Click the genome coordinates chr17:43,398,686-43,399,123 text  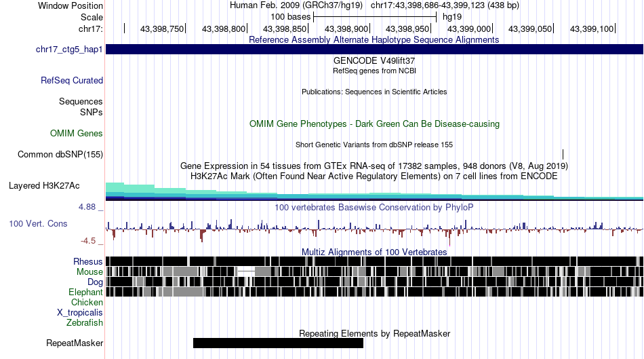pyautogui.click(x=445, y=5)
